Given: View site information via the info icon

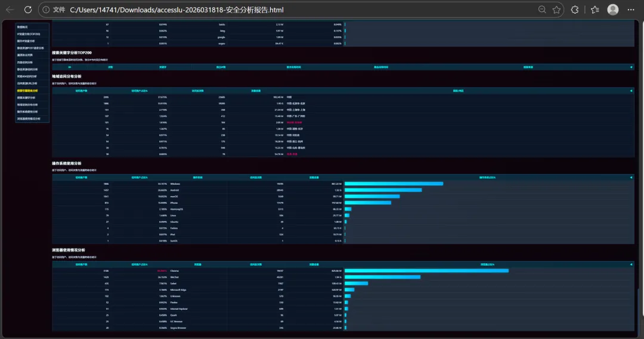Looking at the screenshot, I should click(x=46, y=10).
